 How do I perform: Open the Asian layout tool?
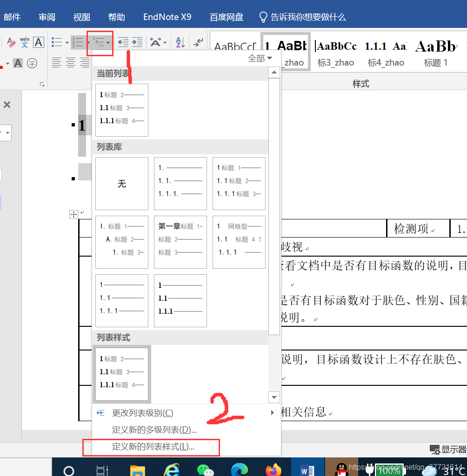[x=155, y=42]
